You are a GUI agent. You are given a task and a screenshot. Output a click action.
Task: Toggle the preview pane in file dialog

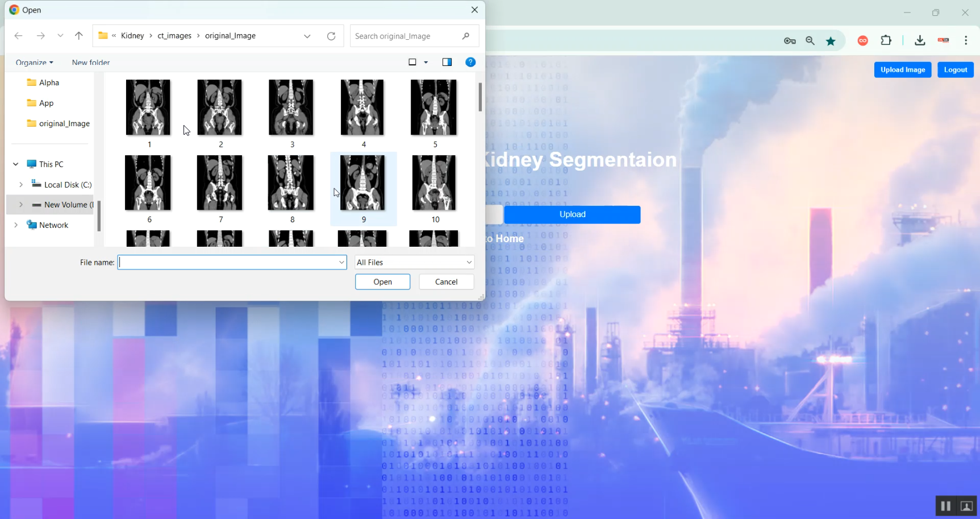click(447, 62)
